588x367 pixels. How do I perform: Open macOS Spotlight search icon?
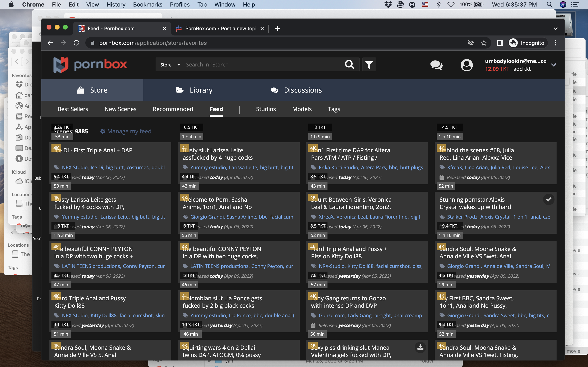[x=549, y=5]
